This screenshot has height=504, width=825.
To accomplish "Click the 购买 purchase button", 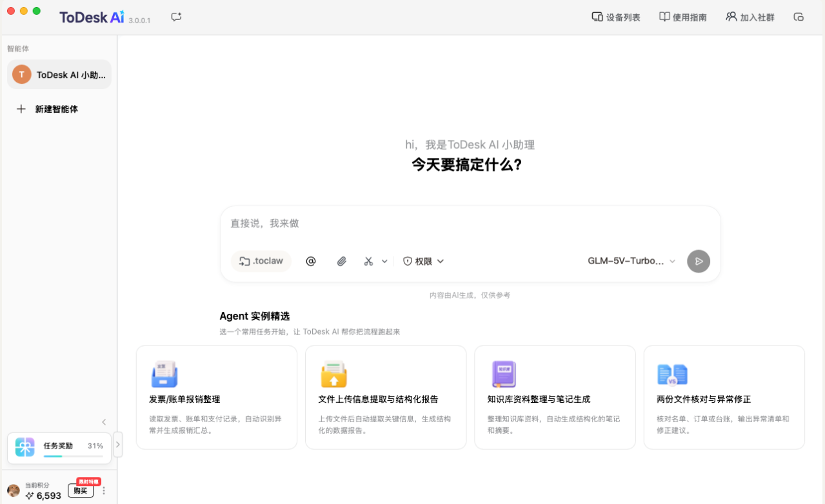I will click(x=81, y=490).
